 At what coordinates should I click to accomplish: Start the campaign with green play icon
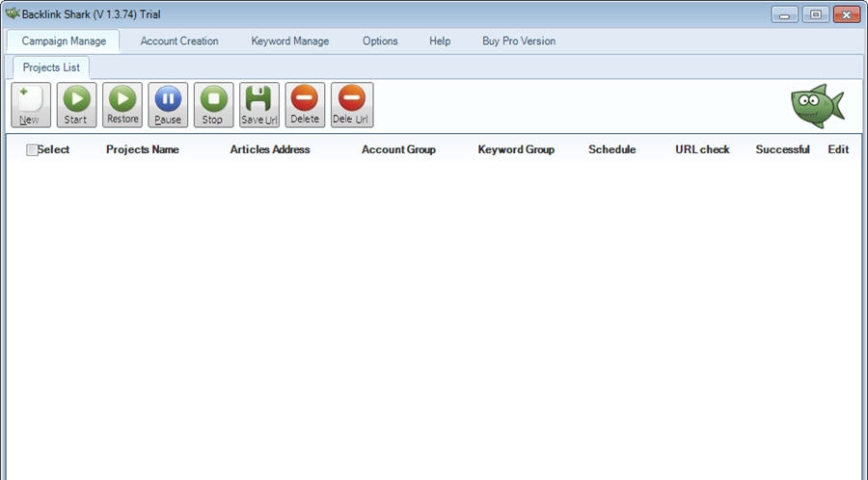[76, 105]
